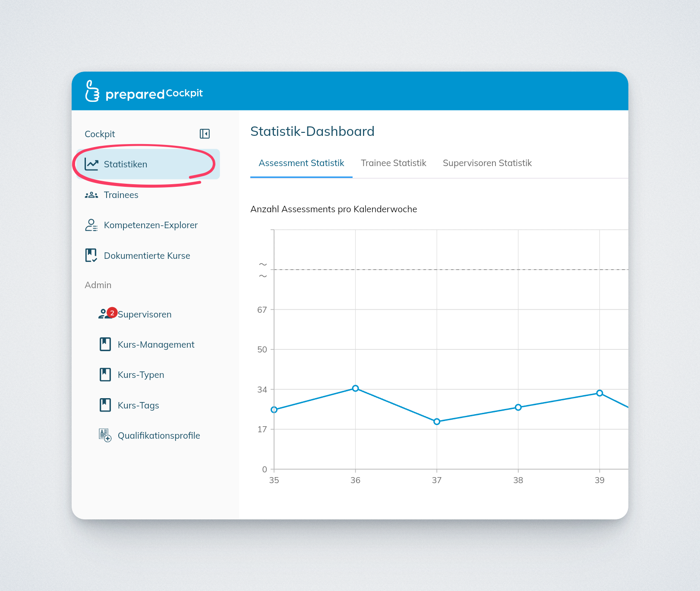The height and width of the screenshot is (591, 700).
Task: Select the week 39 data point
Action: [x=599, y=393]
